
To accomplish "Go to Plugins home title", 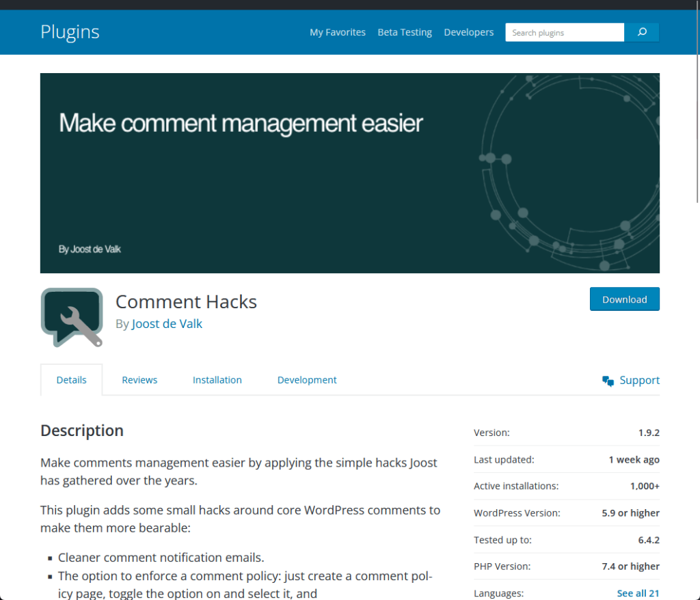I will 70,32.
